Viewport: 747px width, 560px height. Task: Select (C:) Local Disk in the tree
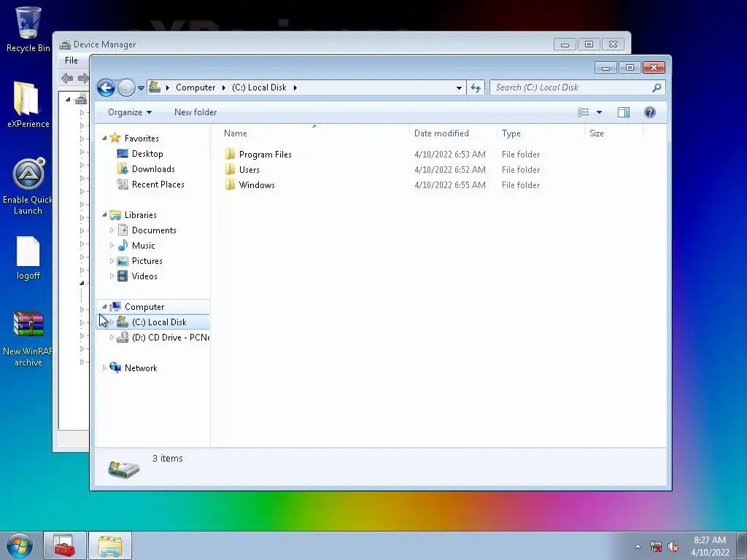tap(159, 322)
